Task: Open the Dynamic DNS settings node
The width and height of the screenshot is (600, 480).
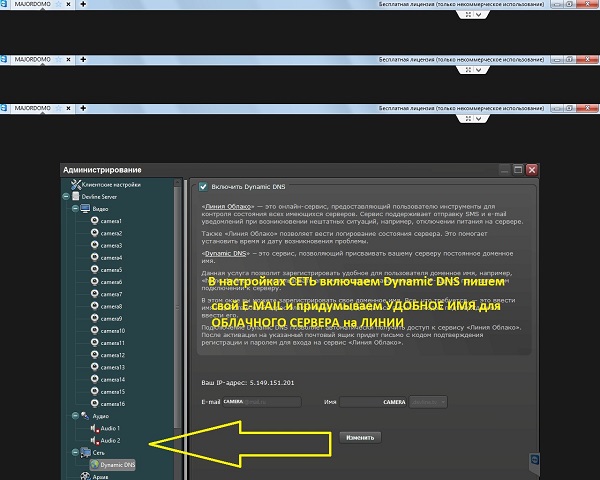Action: 115,465
